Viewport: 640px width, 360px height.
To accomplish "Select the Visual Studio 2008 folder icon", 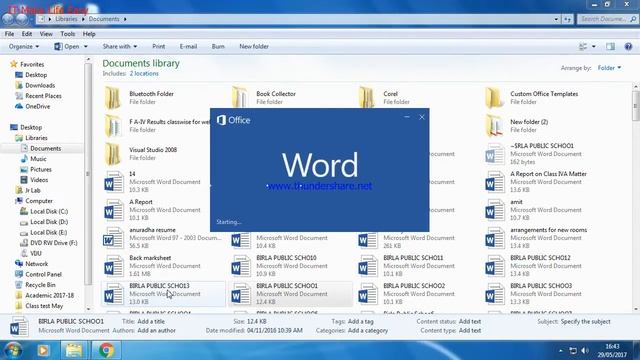I will pyautogui.click(x=113, y=153).
